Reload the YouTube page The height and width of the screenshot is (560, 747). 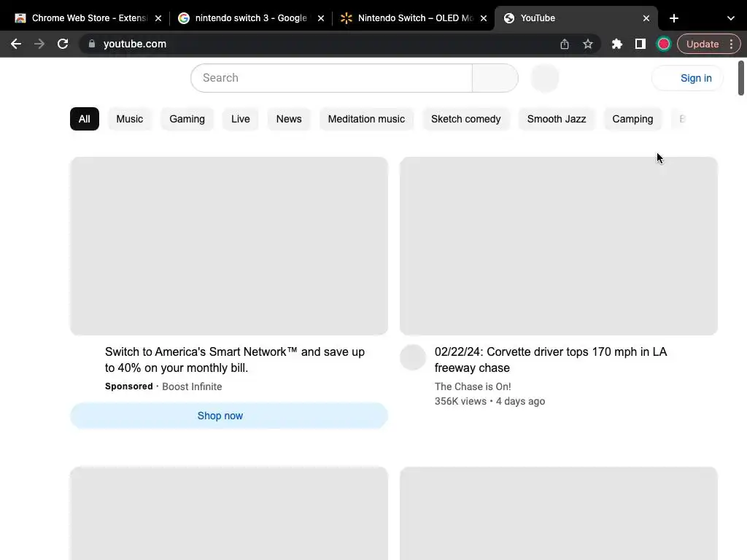pos(63,44)
